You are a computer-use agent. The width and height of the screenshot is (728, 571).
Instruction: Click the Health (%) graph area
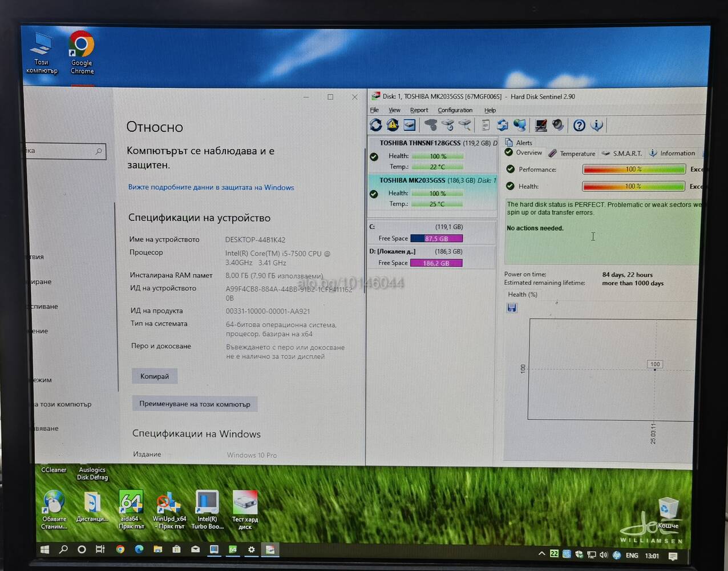coord(612,369)
